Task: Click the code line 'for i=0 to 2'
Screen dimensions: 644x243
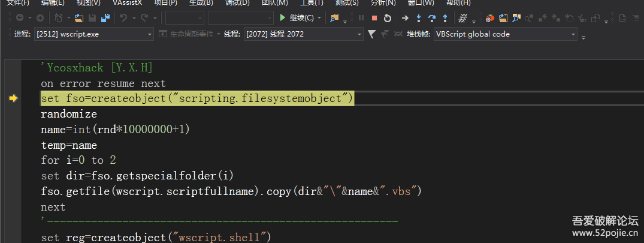Action: [x=78, y=160]
